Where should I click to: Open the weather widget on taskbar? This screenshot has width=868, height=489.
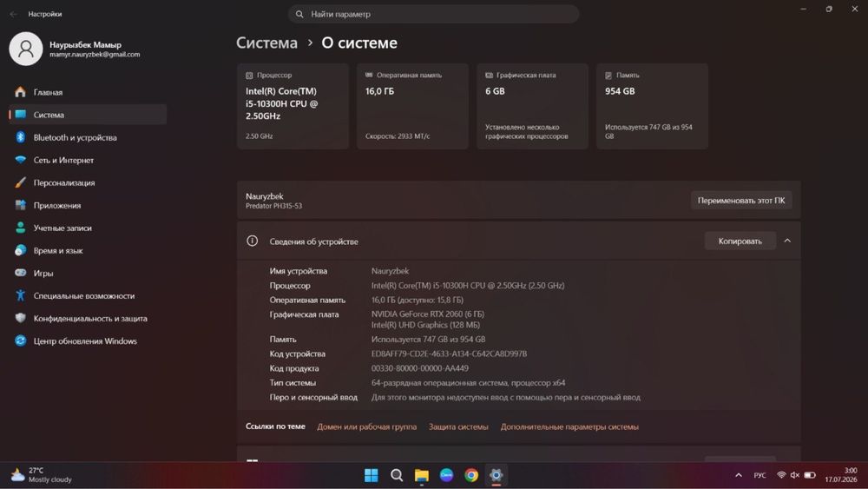42,475
